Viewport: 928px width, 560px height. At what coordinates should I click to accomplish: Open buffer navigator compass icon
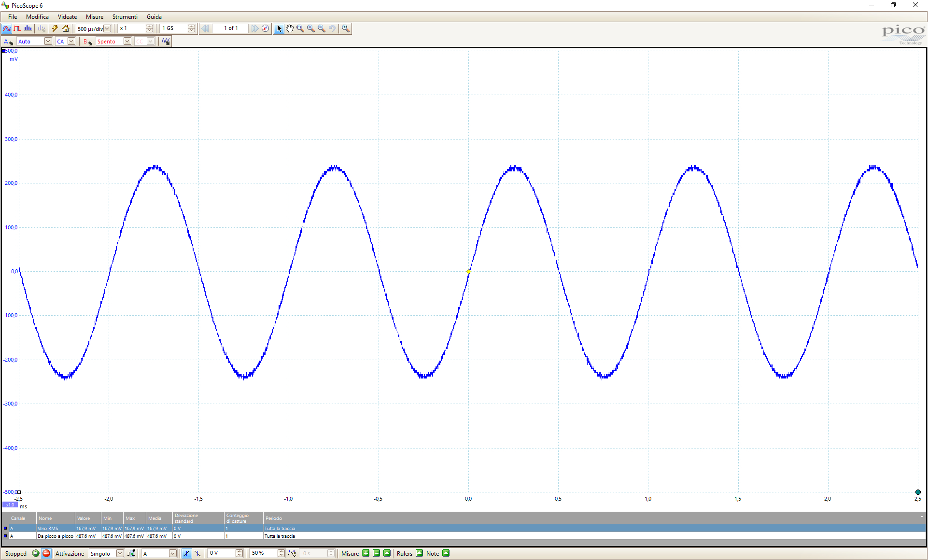pos(265,28)
